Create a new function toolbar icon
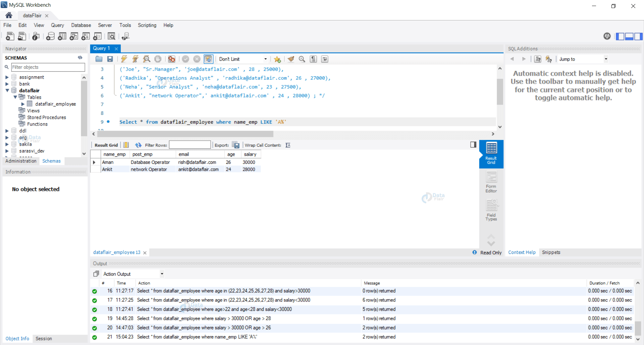The width and height of the screenshot is (644, 345). click(97, 36)
